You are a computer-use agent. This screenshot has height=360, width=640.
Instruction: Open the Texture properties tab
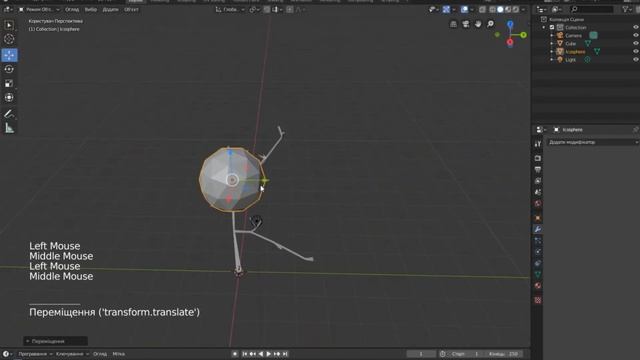click(x=538, y=300)
